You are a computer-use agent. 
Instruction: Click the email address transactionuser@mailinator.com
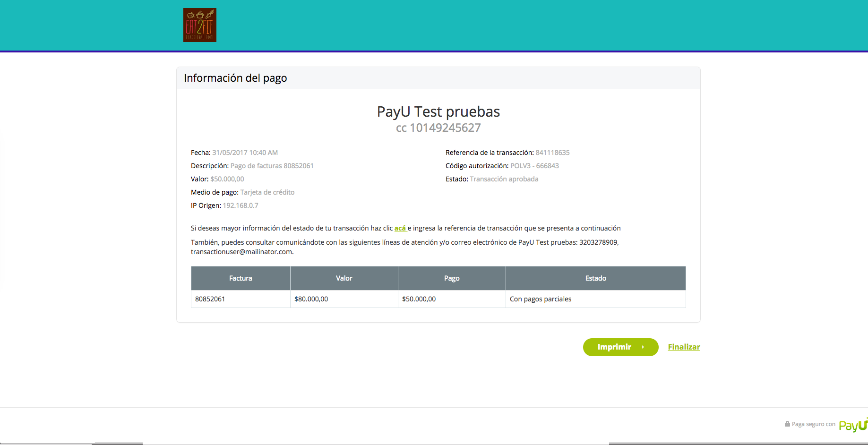[x=241, y=252]
